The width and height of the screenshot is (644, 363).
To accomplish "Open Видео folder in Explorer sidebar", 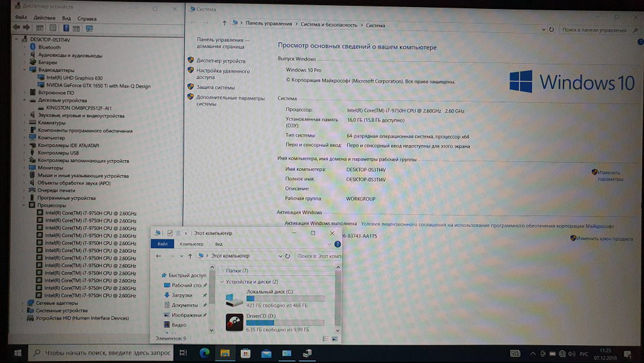I will point(178,325).
